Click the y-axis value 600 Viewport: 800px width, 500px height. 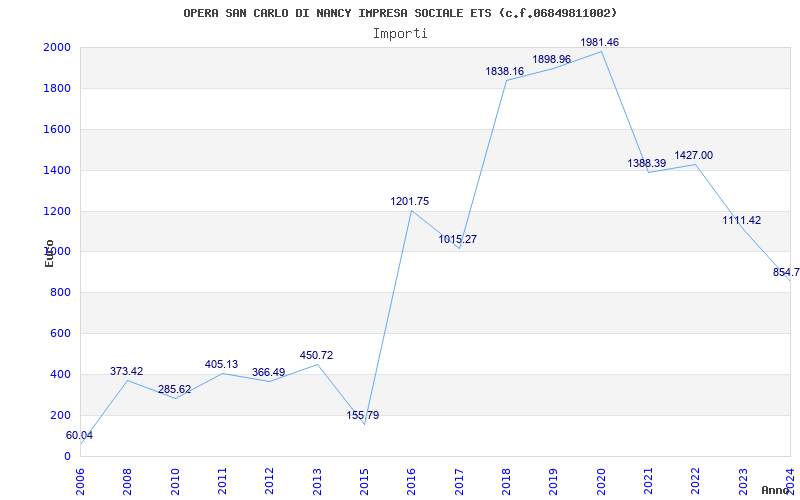[x=60, y=334]
